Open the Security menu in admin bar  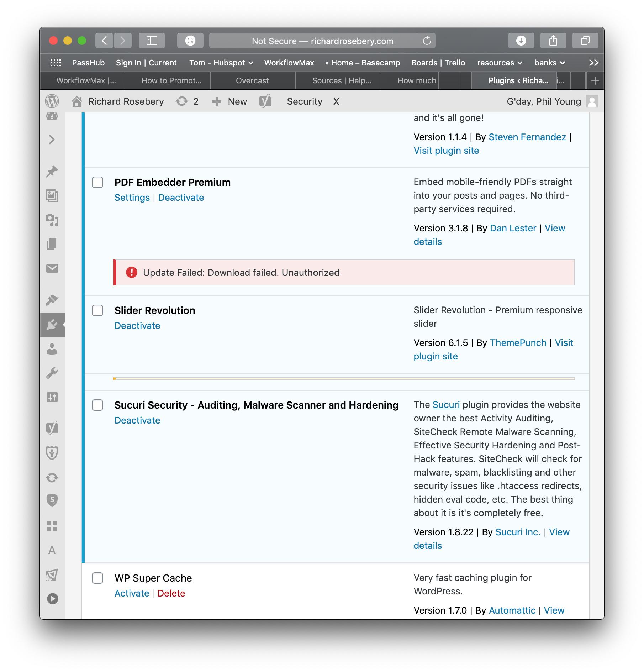(x=305, y=101)
